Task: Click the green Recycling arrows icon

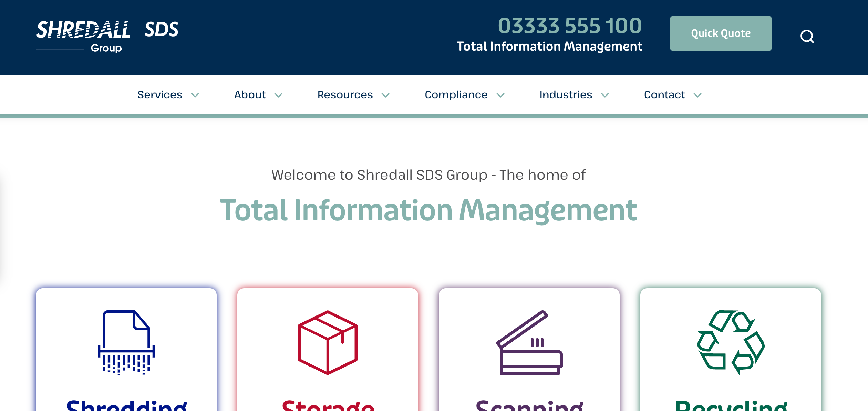Action: pyautogui.click(x=731, y=342)
